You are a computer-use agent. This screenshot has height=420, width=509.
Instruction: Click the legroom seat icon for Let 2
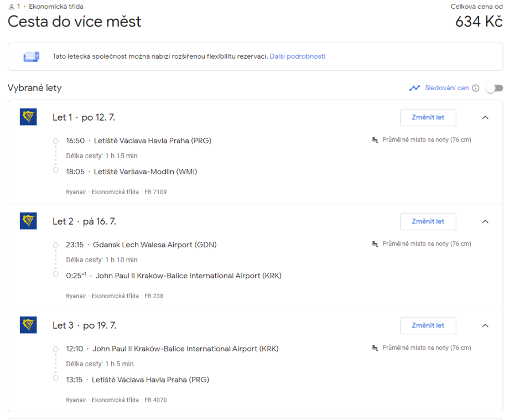click(375, 244)
